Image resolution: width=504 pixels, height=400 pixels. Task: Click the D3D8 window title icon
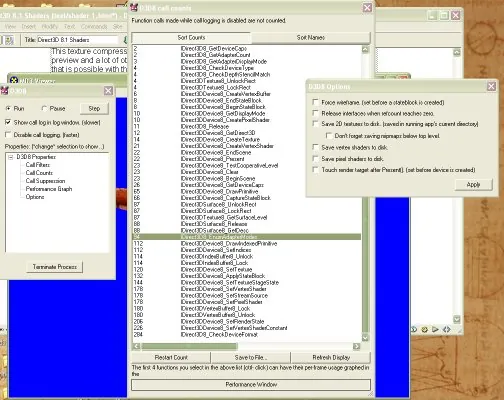point(4,90)
